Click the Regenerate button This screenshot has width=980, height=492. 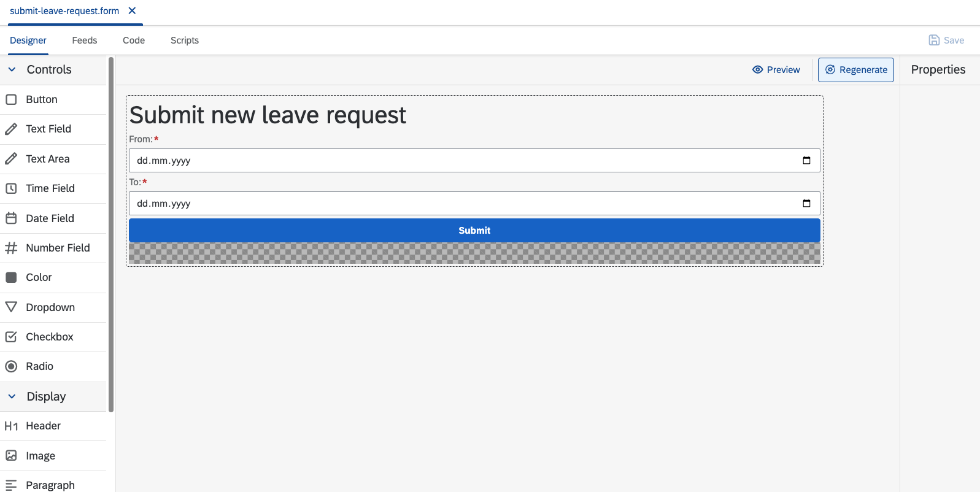[x=856, y=70]
